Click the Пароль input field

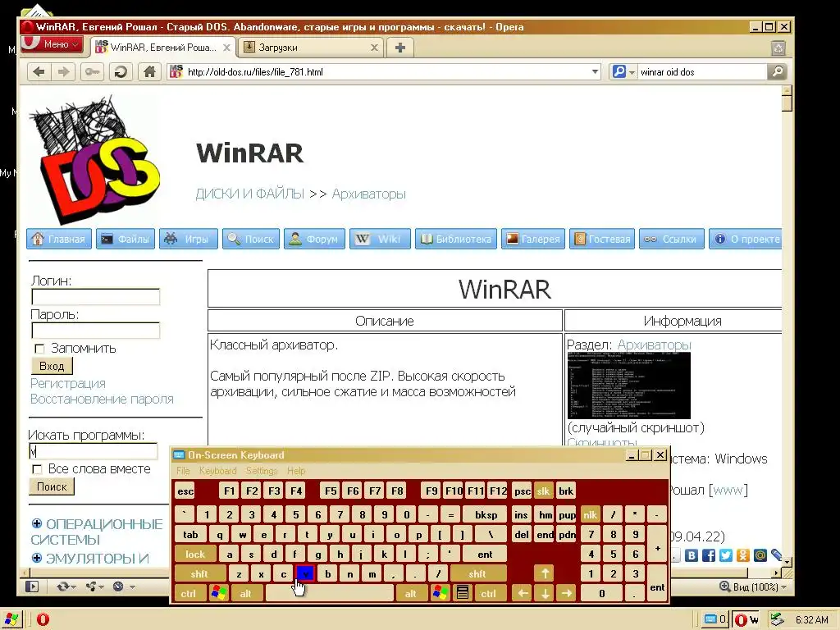pyautogui.click(x=96, y=331)
